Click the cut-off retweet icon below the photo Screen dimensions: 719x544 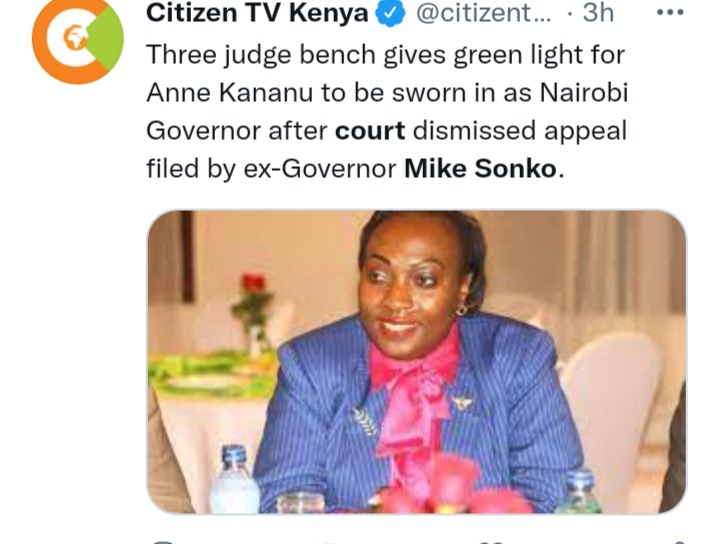point(330,542)
